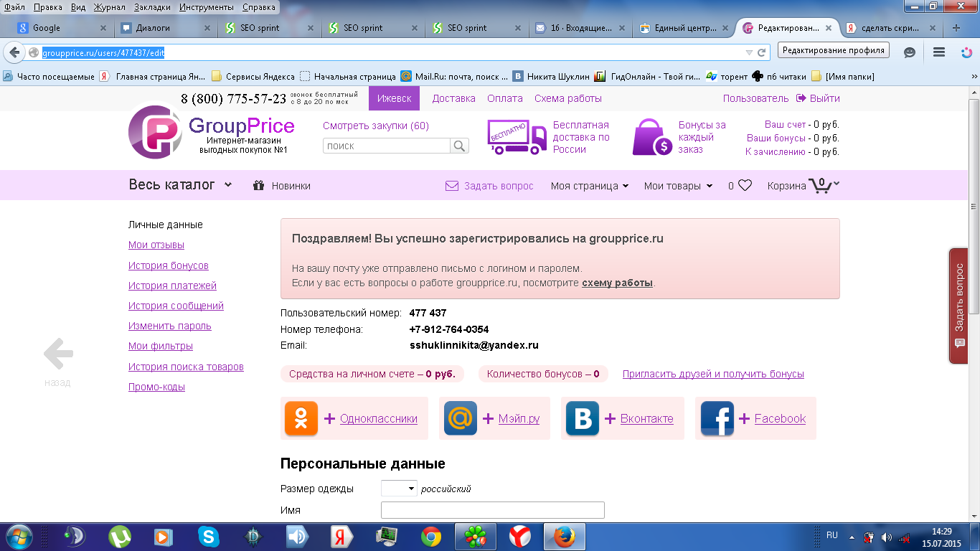Click the Новинки gift icon
The image size is (980, 551).
pos(259,185)
